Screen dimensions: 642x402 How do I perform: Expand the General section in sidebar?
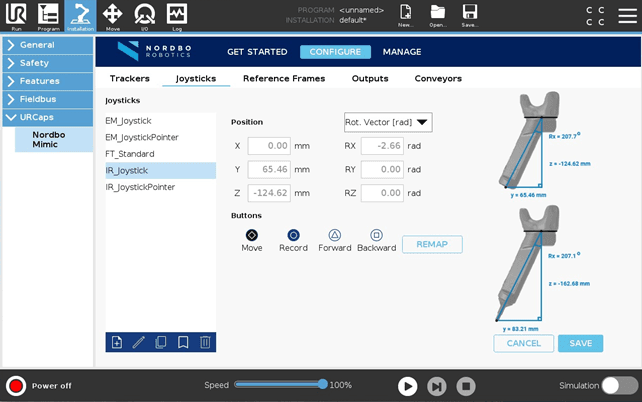point(47,45)
